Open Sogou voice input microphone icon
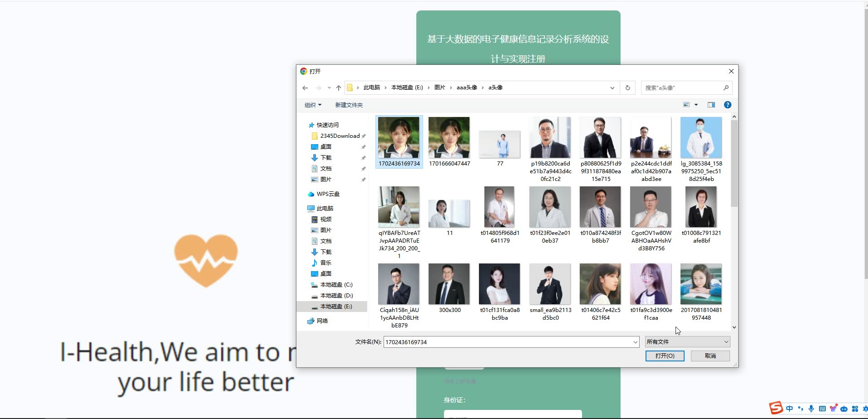 coord(811,409)
